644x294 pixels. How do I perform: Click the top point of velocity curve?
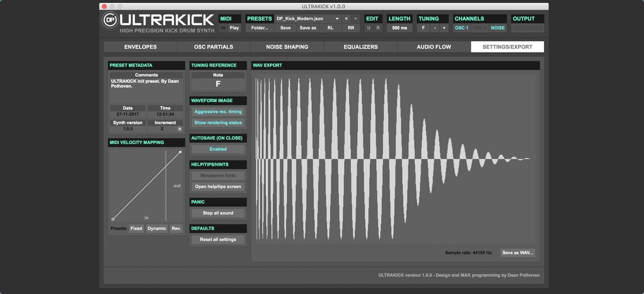[180, 152]
